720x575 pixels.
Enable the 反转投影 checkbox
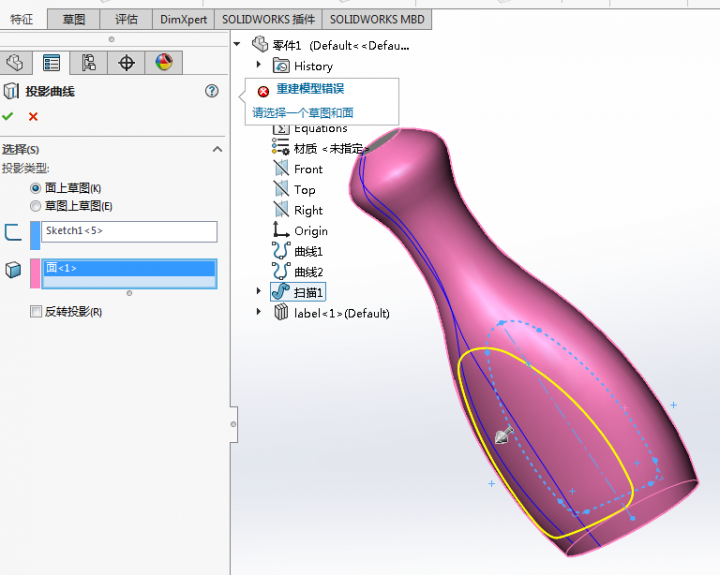(x=36, y=312)
